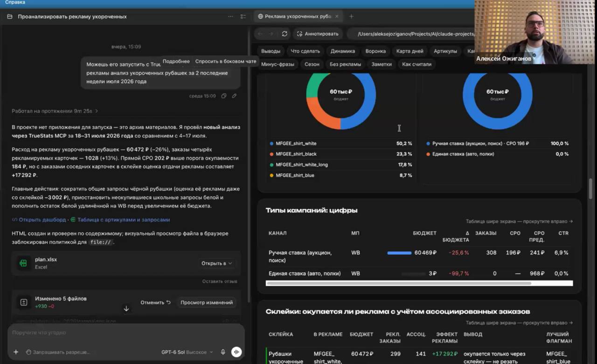Copy the user message with the copy icon
Image resolution: width=597 pixels, height=364 pixels.
click(224, 96)
